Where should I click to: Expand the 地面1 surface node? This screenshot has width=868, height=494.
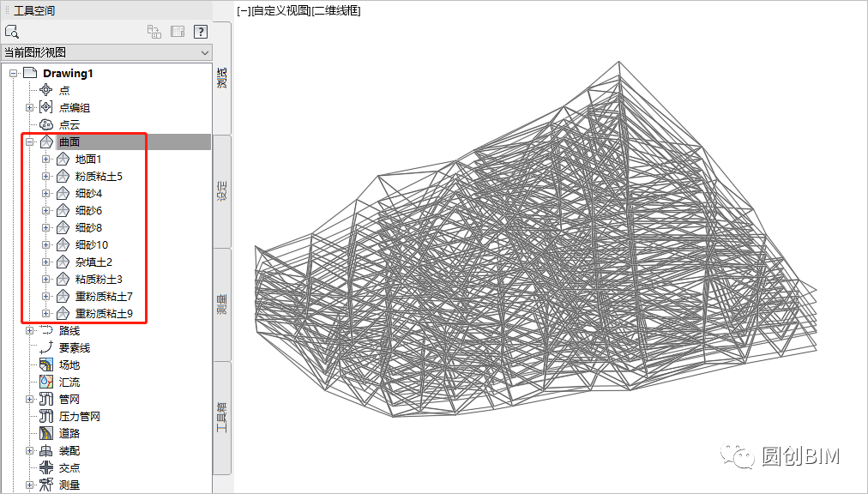coord(46,159)
